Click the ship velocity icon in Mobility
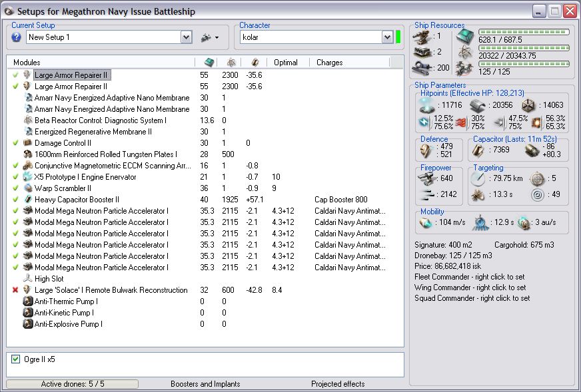Image resolution: width=581 pixels, height=392 pixels. [x=426, y=223]
